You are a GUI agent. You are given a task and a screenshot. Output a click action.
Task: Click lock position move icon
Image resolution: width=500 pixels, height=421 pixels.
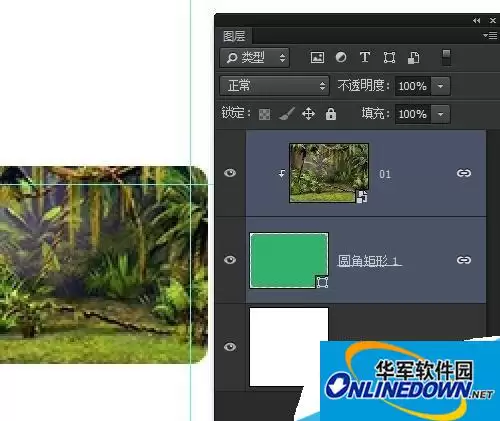pyautogui.click(x=308, y=114)
